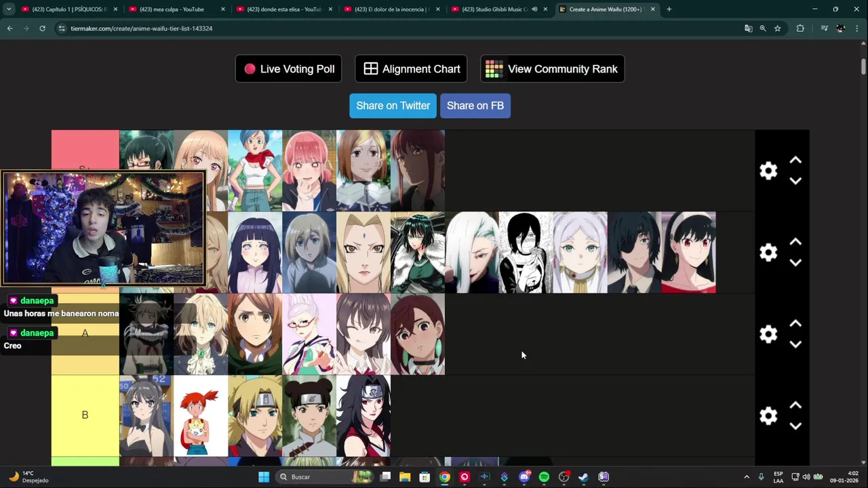
Task: Switch the ESP LAA keyboard language
Action: (x=778, y=477)
